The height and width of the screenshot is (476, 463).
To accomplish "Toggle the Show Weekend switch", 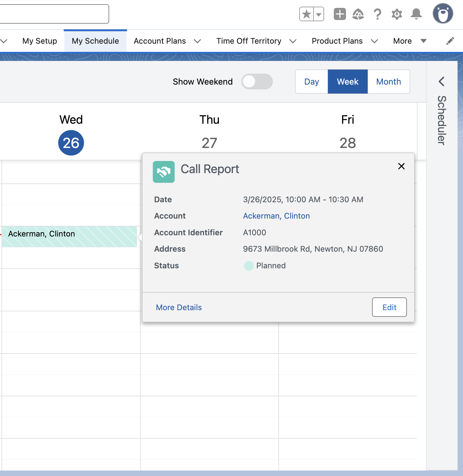I will click(257, 82).
